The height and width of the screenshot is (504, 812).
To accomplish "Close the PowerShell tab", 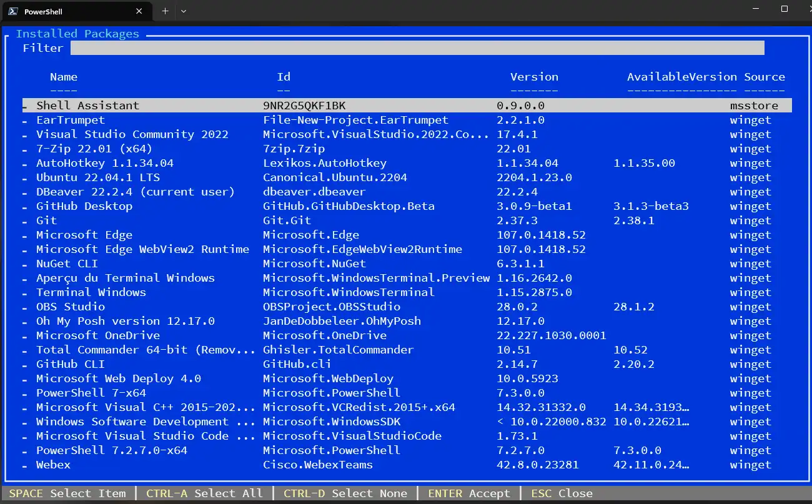I will click(x=140, y=11).
